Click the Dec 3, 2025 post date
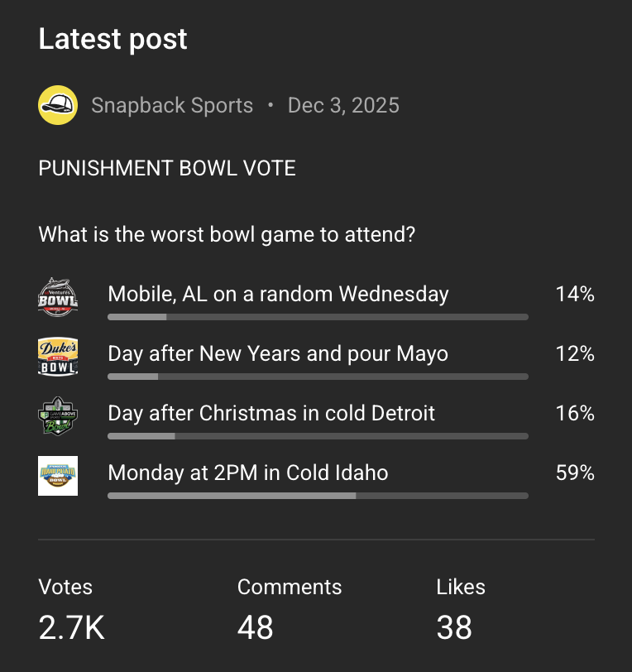The width and height of the screenshot is (632, 672). (x=343, y=106)
